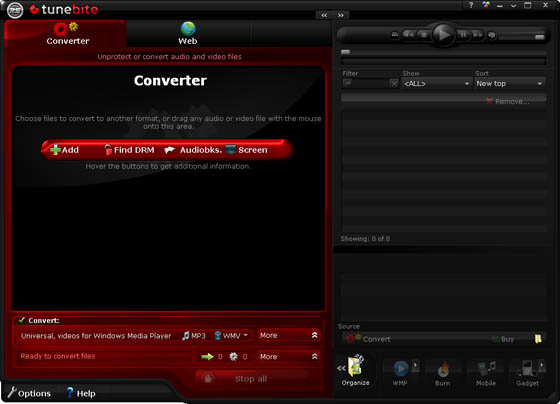This screenshot has width=560, height=404.
Task: Click the Ready to convert files status
Action: [58, 356]
